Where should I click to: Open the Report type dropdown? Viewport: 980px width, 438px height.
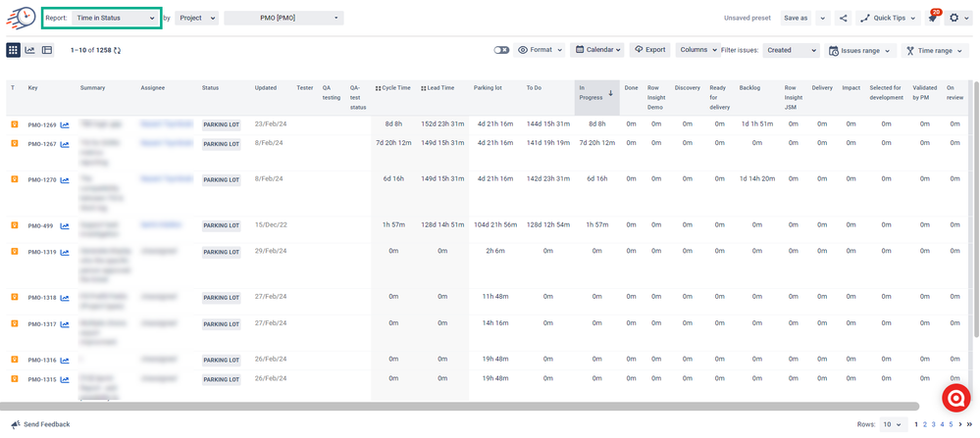point(115,18)
